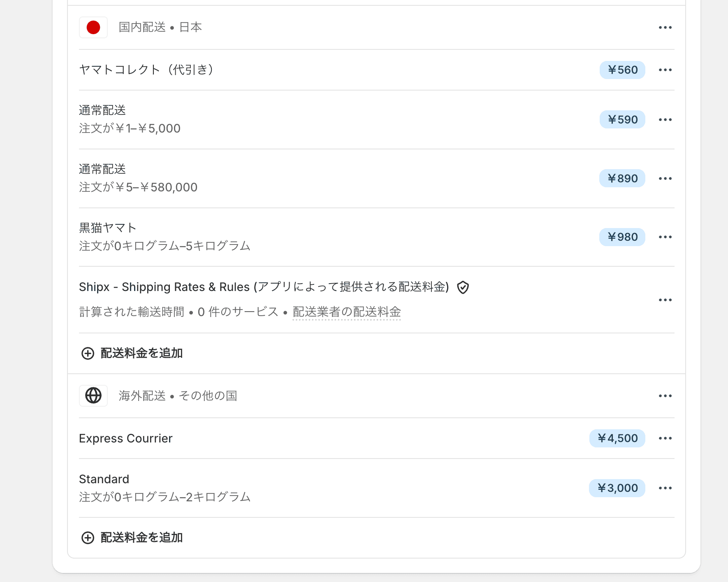
Task: Open overflow icon for ヤマトコレクト（代引き）rate
Action: [x=665, y=70]
